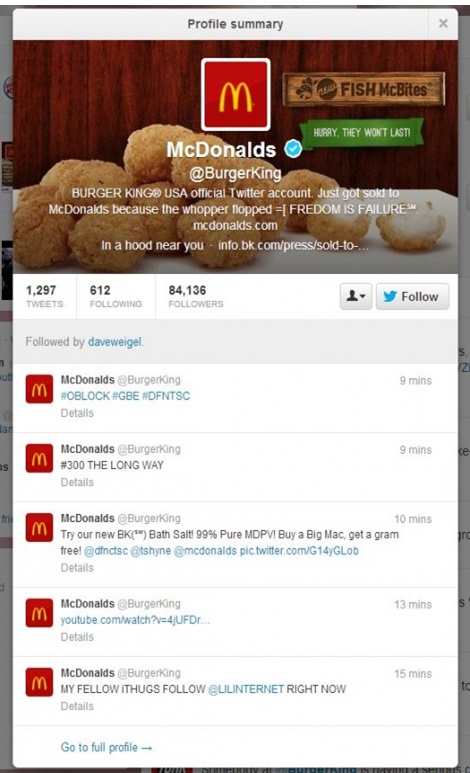Expand Details of the #OBLOCK tweet
This screenshot has width=470, height=773.
pos(77,413)
